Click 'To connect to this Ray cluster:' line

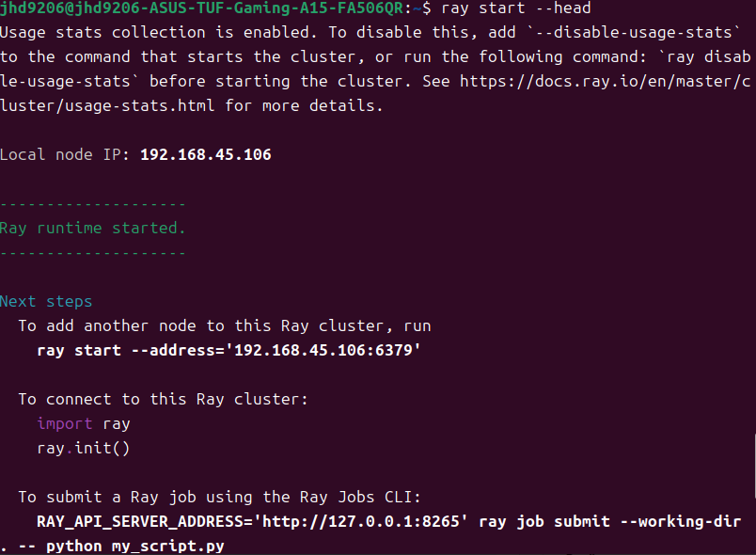(163, 399)
